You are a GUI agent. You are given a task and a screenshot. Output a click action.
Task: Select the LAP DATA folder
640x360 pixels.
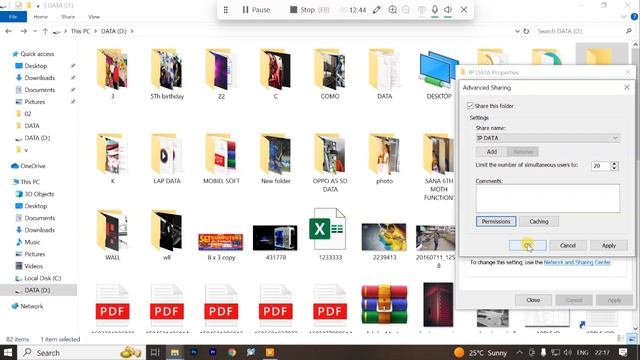(x=167, y=158)
